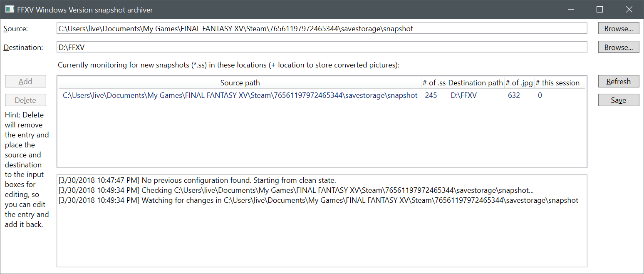Screen dimensions: 644x274
Task: Click the 'Destination:' label
Action: pos(23,47)
